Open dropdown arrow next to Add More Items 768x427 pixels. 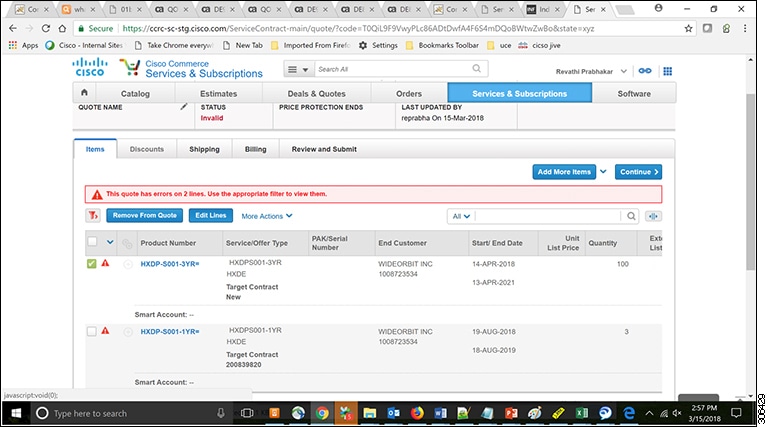[603, 171]
